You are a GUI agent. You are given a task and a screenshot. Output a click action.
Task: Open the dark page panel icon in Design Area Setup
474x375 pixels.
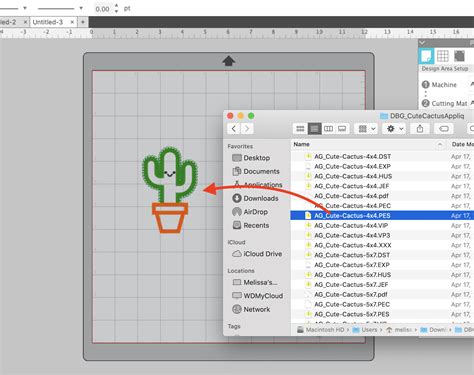coord(459,56)
